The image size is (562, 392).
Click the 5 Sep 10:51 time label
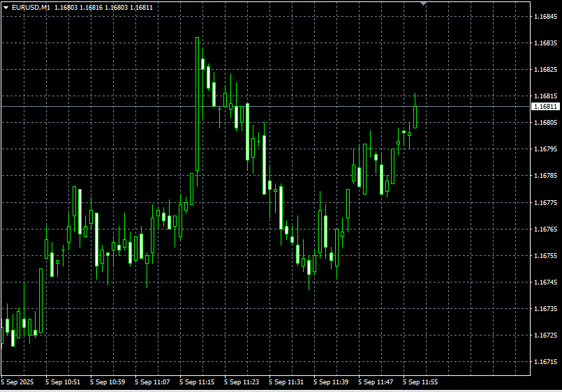coord(64,382)
